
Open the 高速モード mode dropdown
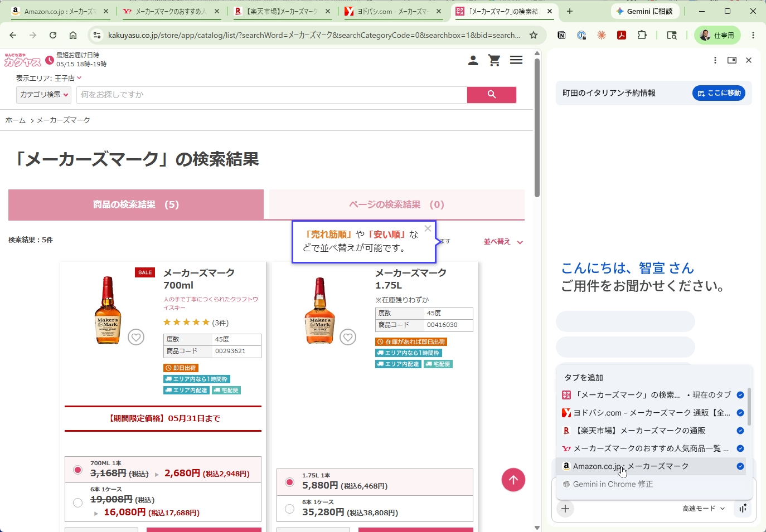[704, 509]
